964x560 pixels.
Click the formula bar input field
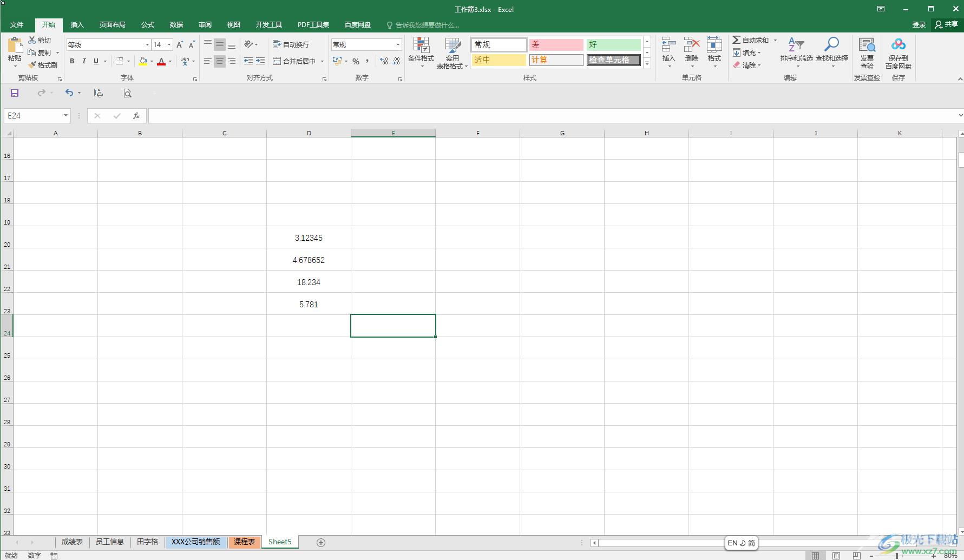(x=552, y=115)
